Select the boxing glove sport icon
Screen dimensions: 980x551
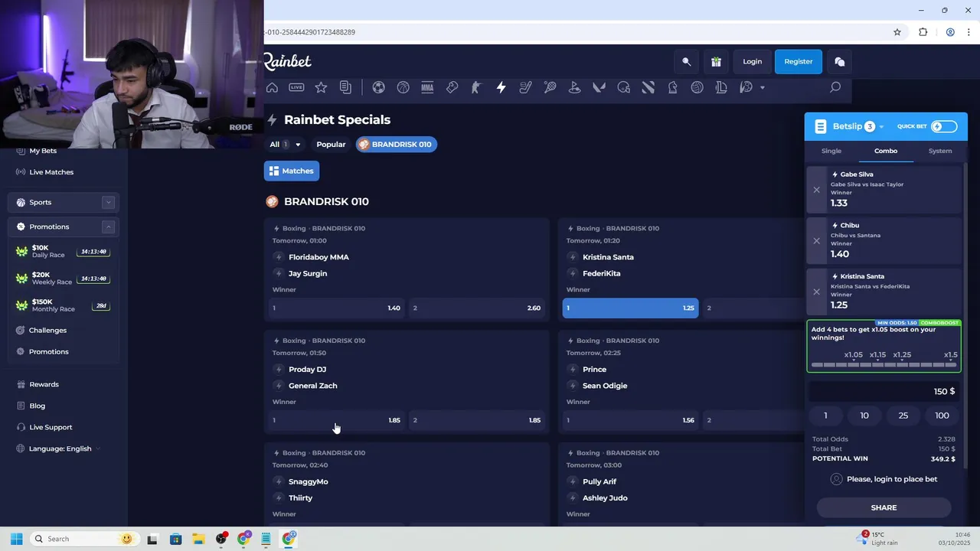point(452,87)
